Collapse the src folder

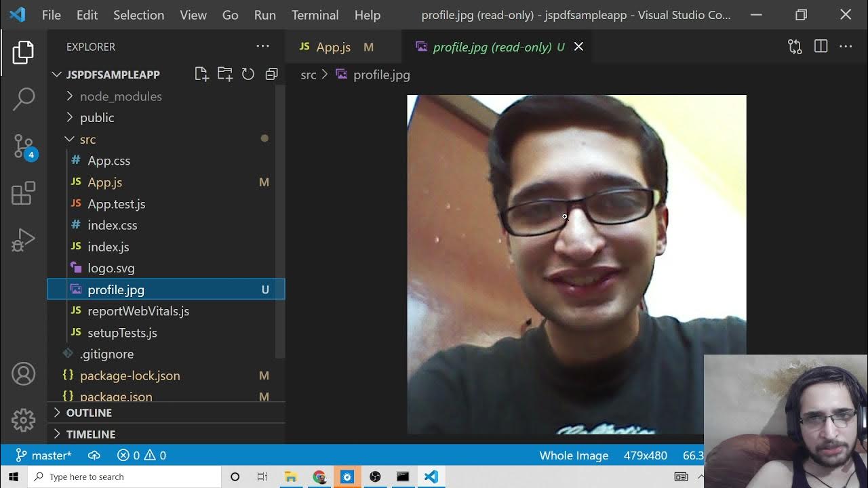coord(87,140)
